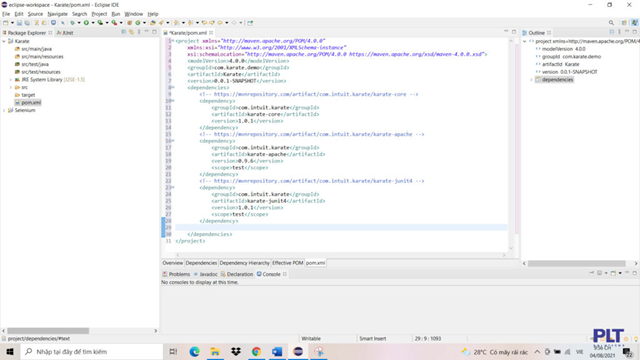Open Microsoft Edge from the taskbar

click(x=194, y=351)
